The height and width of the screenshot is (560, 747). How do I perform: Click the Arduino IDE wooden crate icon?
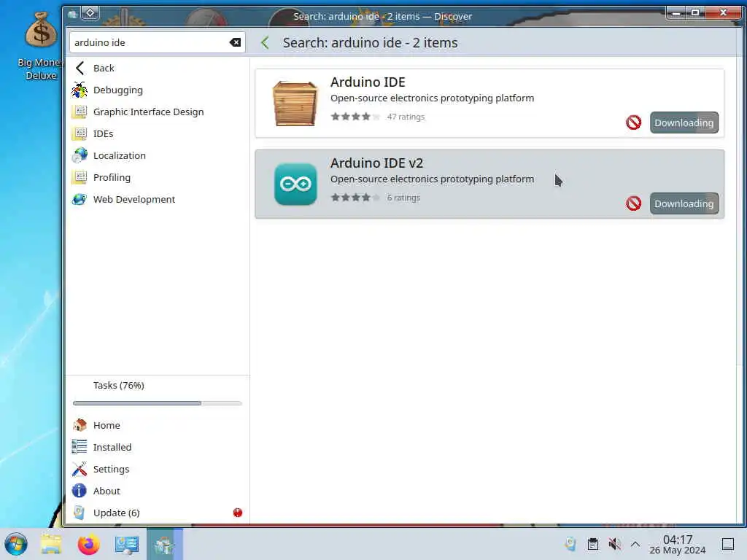point(295,104)
